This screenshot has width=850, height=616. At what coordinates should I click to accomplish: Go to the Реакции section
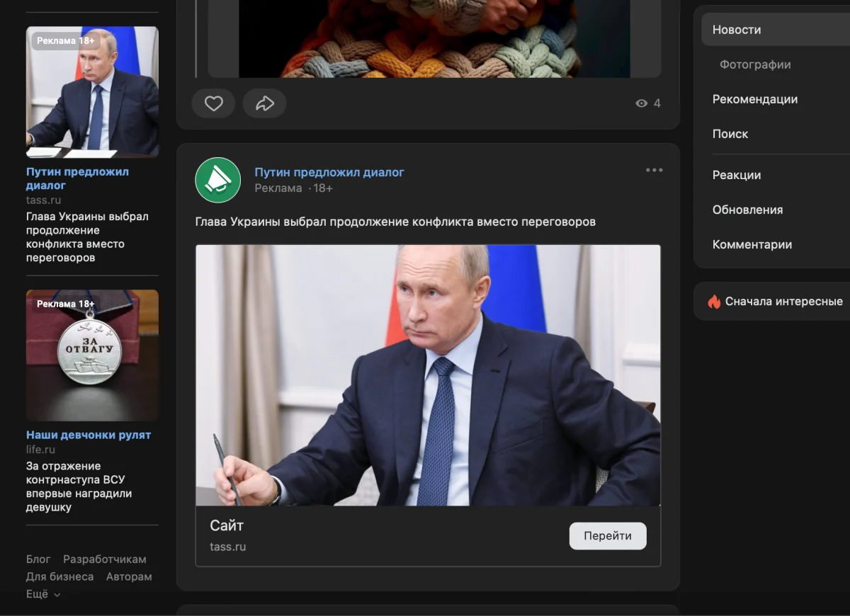click(737, 175)
